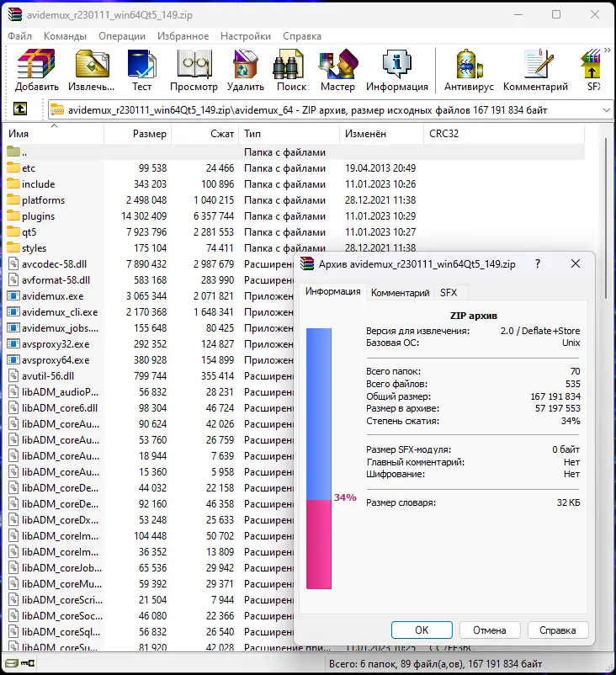Image resolution: width=616 pixels, height=675 pixels.
Task: Select avsproxy64.exe application icon
Action: click(13, 360)
